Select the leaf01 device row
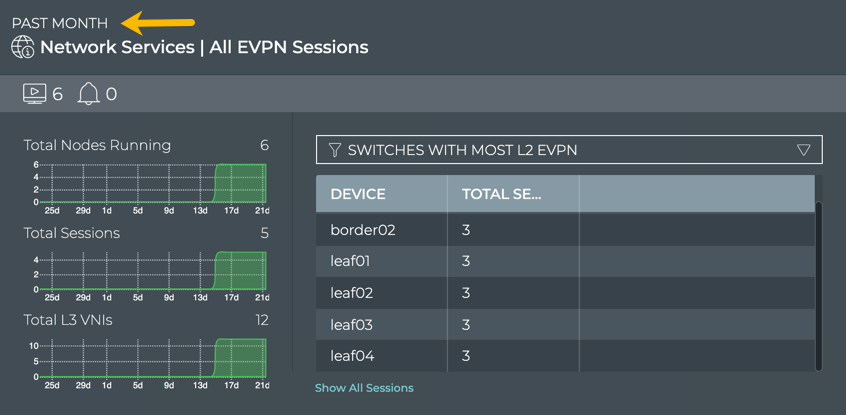Screen dimensions: 846x415 pos(350,262)
